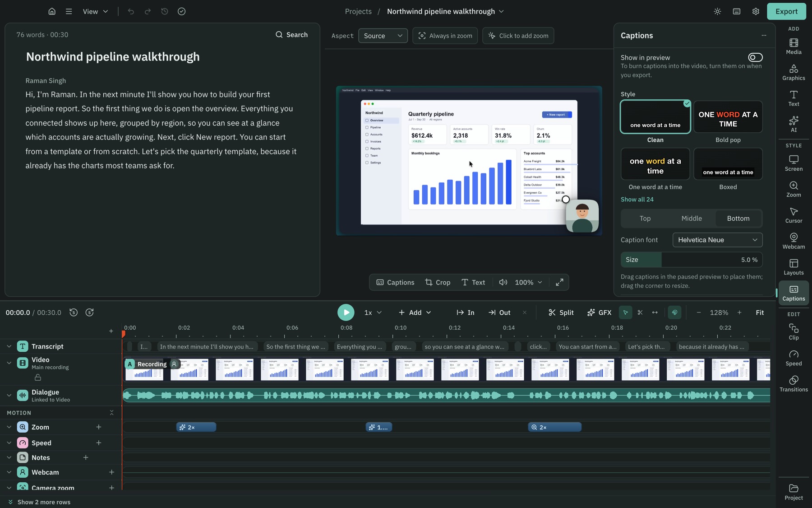
Task: Toggle Always in zoom option
Action: [445, 36]
